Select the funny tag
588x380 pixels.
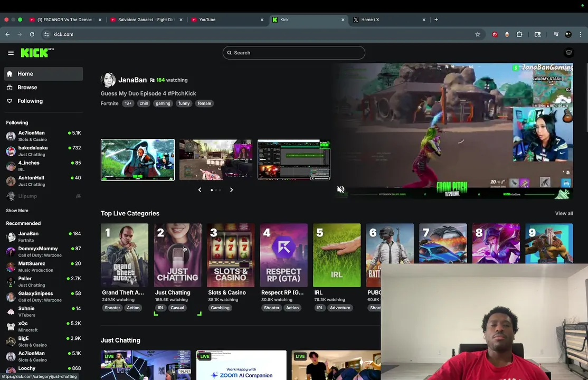point(184,103)
